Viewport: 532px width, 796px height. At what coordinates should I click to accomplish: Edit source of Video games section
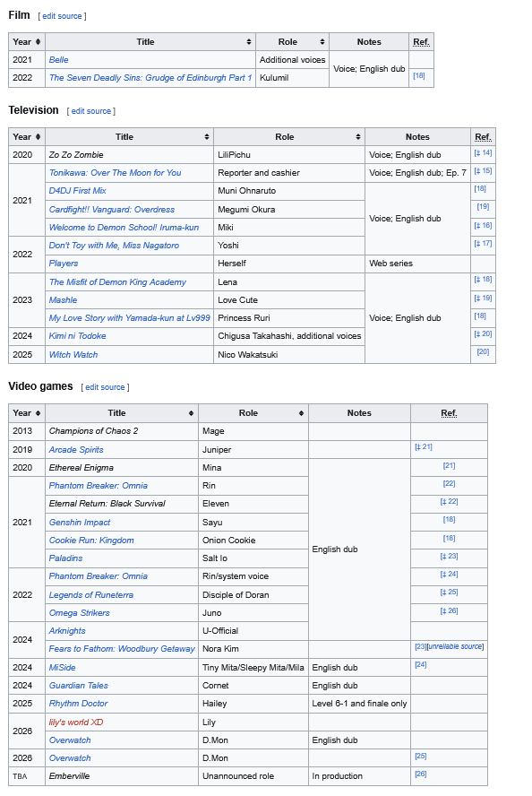pyautogui.click(x=105, y=387)
